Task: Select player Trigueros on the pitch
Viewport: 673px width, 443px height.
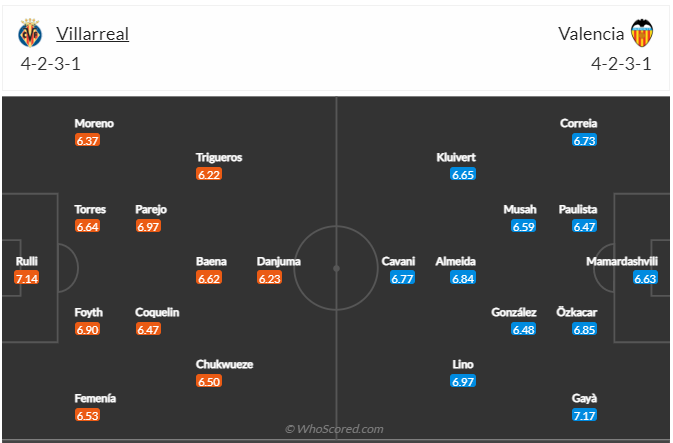Action: (219, 157)
